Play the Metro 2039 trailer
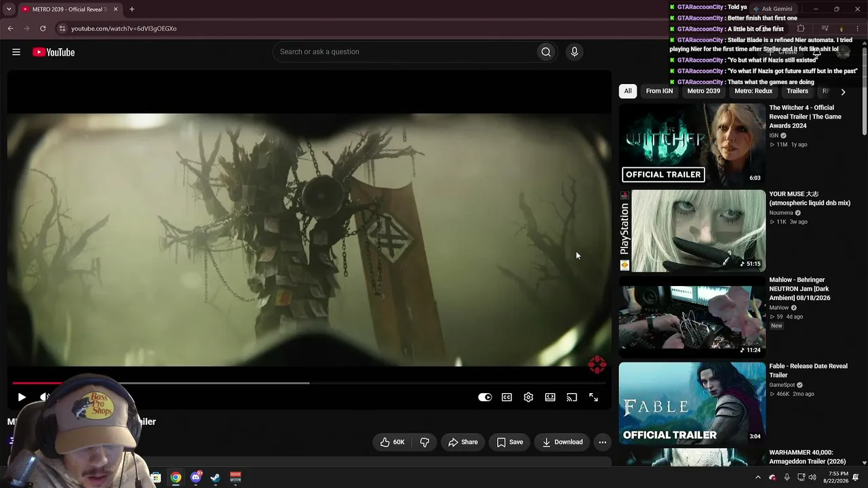This screenshot has height=488, width=868. click(x=22, y=397)
